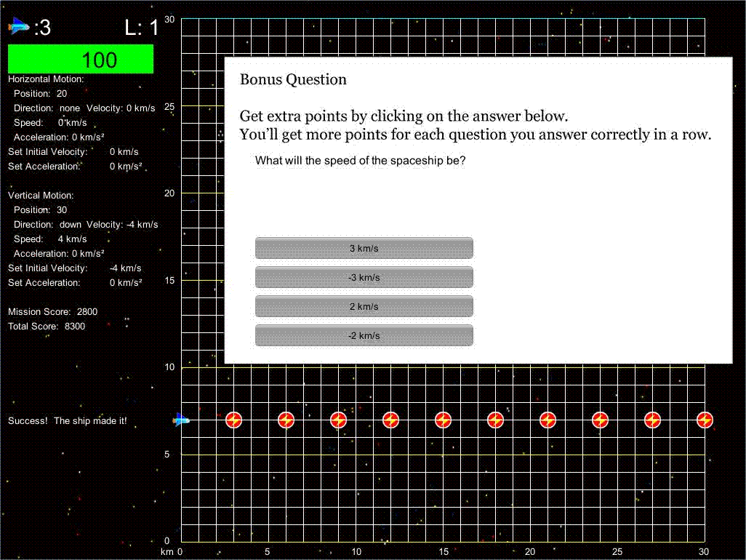Image resolution: width=746 pixels, height=560 pixels.
Task: Click the Mission Score: 2800 text
Action: pyautogui.click(x=53, y=312)
